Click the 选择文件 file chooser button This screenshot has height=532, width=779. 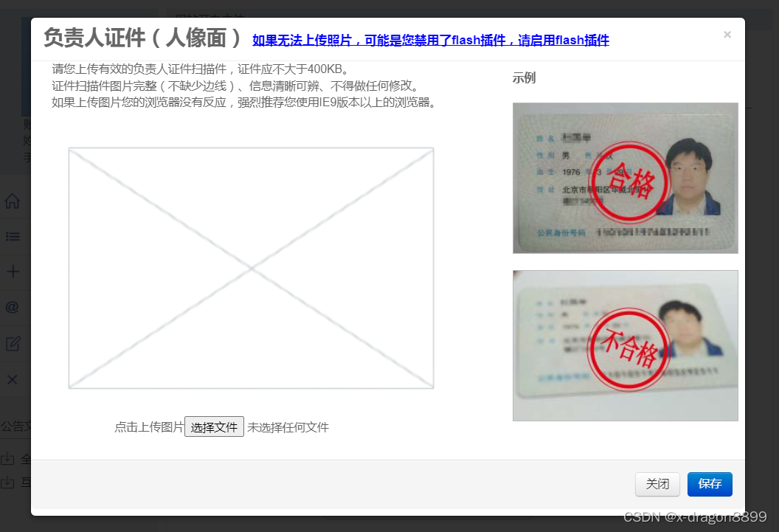214,426
